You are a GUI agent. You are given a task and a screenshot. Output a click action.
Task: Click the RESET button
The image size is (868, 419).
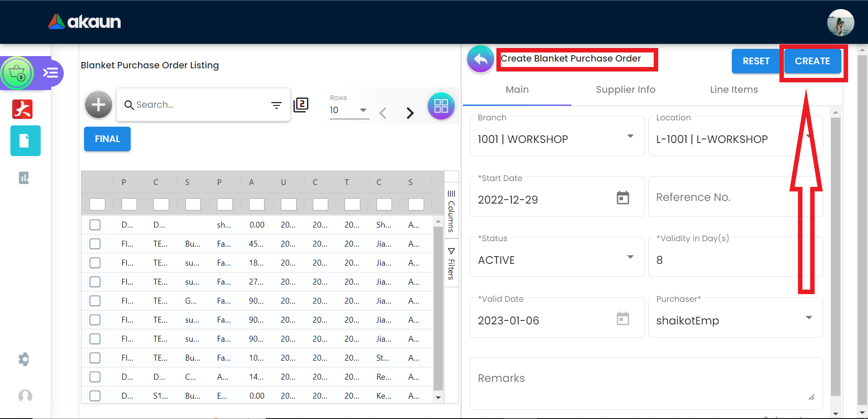click(x=756, y=61)
